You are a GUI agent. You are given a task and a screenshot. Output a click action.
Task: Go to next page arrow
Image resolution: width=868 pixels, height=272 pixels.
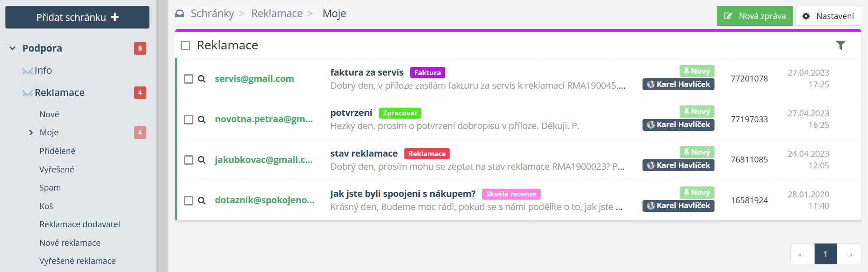coord(849,254)
